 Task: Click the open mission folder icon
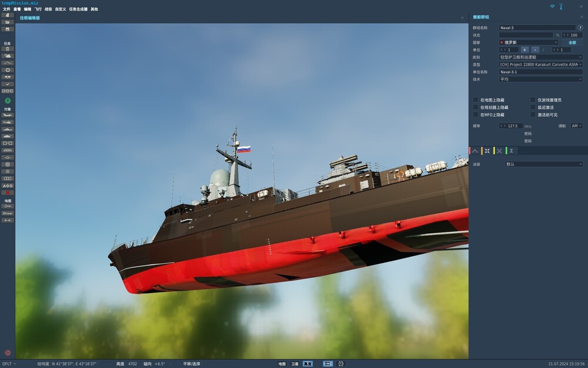tap(8, 22)
